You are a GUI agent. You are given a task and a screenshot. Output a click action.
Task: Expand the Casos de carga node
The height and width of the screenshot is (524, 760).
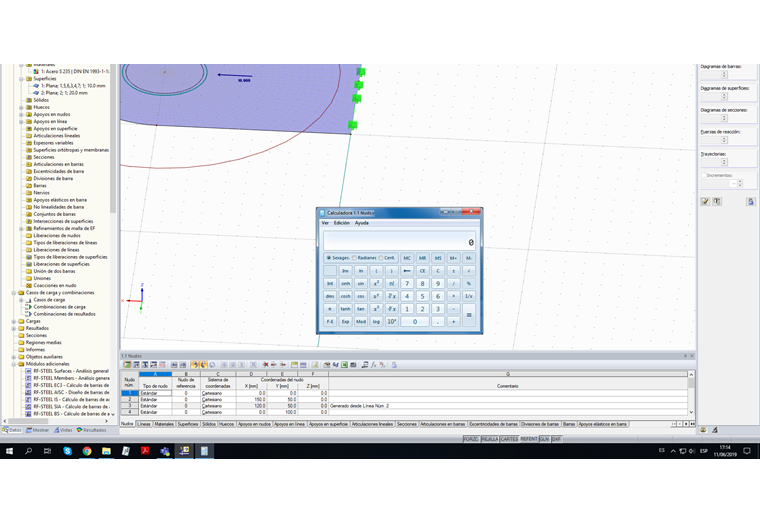21,300
